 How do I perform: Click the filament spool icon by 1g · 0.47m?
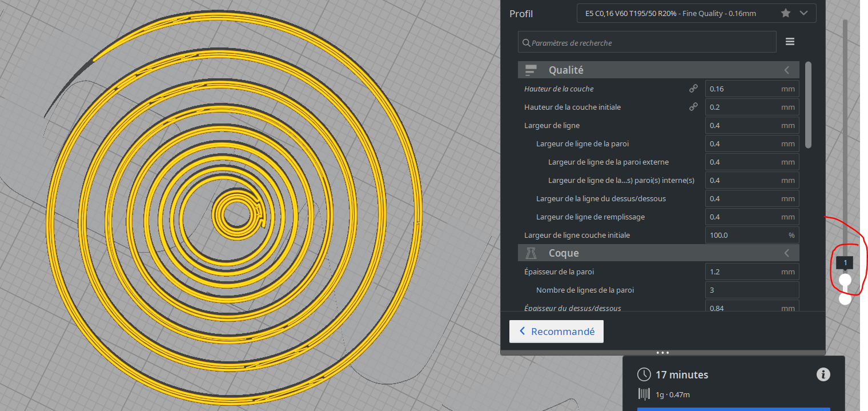[x=644, y=394]
